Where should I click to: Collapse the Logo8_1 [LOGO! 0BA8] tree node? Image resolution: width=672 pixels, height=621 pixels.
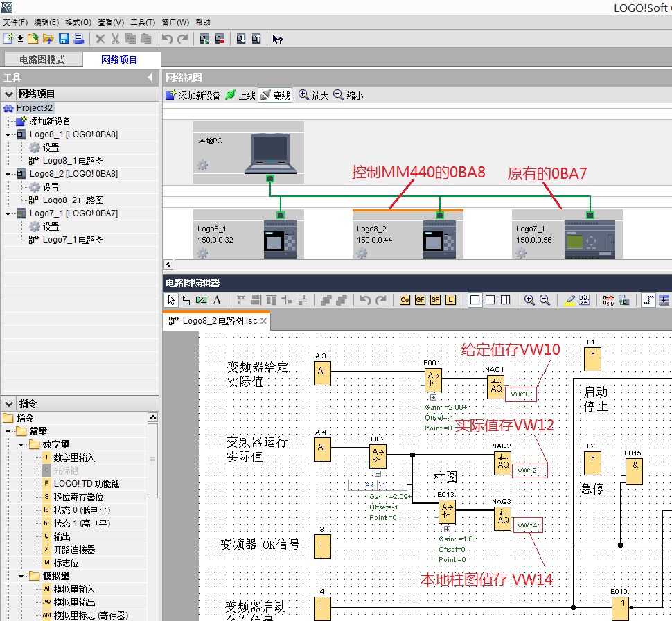8,134
